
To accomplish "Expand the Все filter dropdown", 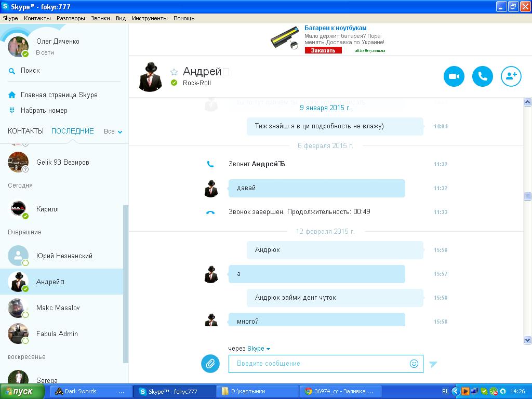I will tap(113, 131).
